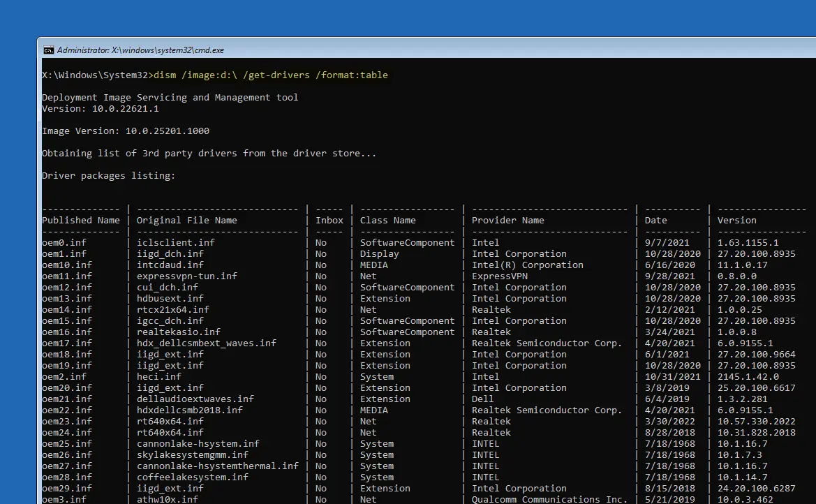Click the 'Version' column header

coord(737,221)
